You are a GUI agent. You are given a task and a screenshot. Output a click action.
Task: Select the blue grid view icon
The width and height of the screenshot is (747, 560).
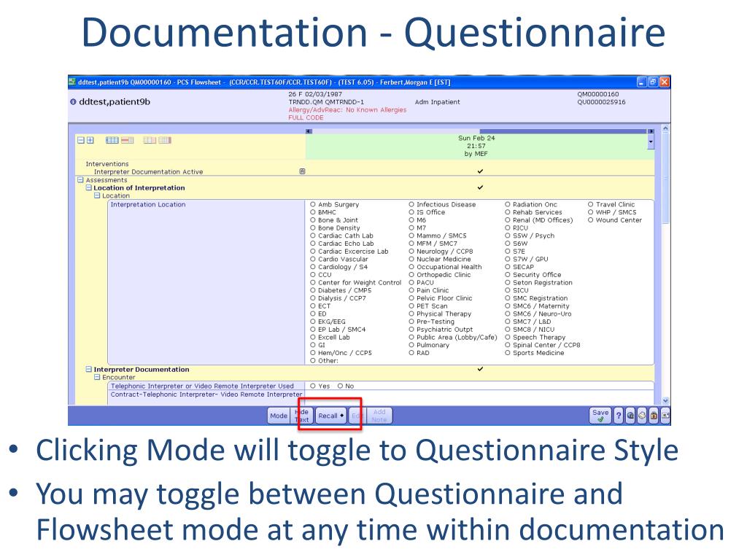pos(112,140)
